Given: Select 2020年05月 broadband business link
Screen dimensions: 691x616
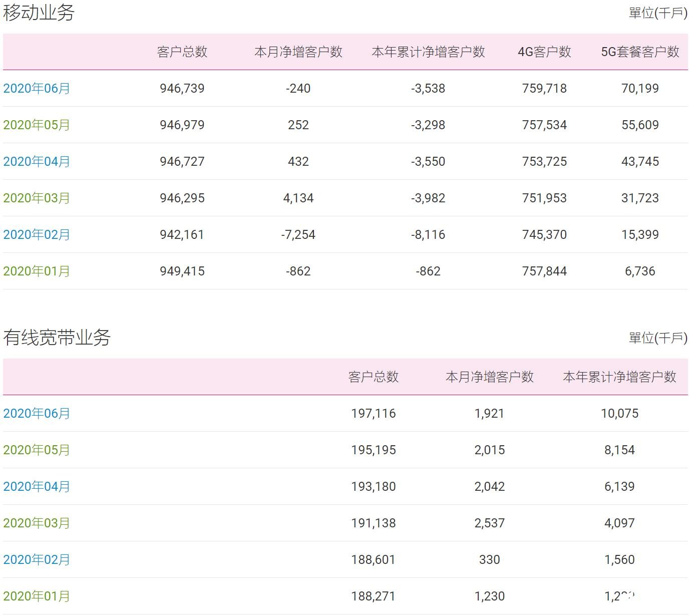Looking at the screenshot, I should 37,450.
